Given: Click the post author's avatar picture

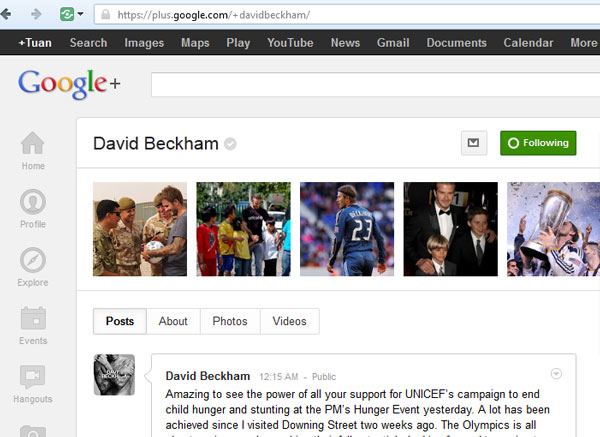Looking at the screenshot, I should pyautogui.click(x=114, y=375).
